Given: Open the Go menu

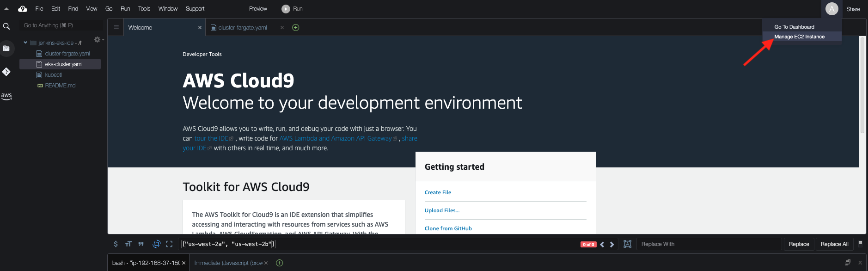Looking at the screenshot, I should 109,9.
